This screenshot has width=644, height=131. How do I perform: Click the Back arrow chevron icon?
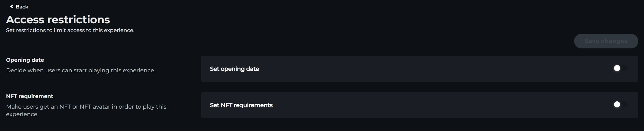pos(12,6)
